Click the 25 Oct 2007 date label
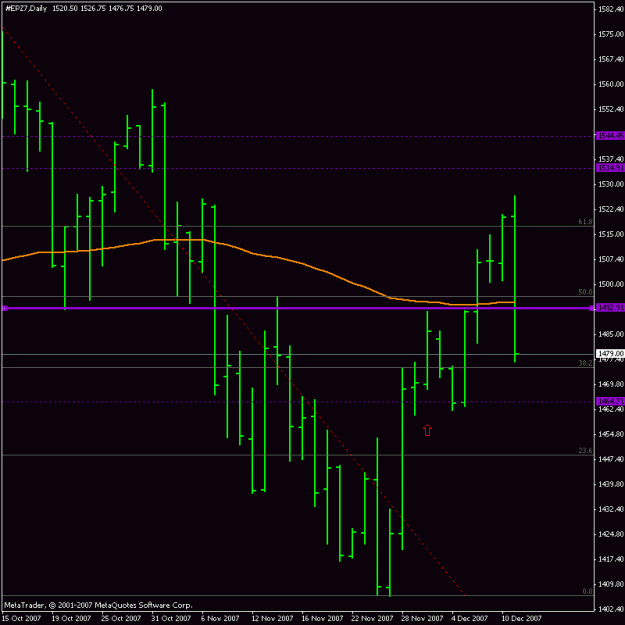This screenshot has height=625, width=625. tap(121, 618)
